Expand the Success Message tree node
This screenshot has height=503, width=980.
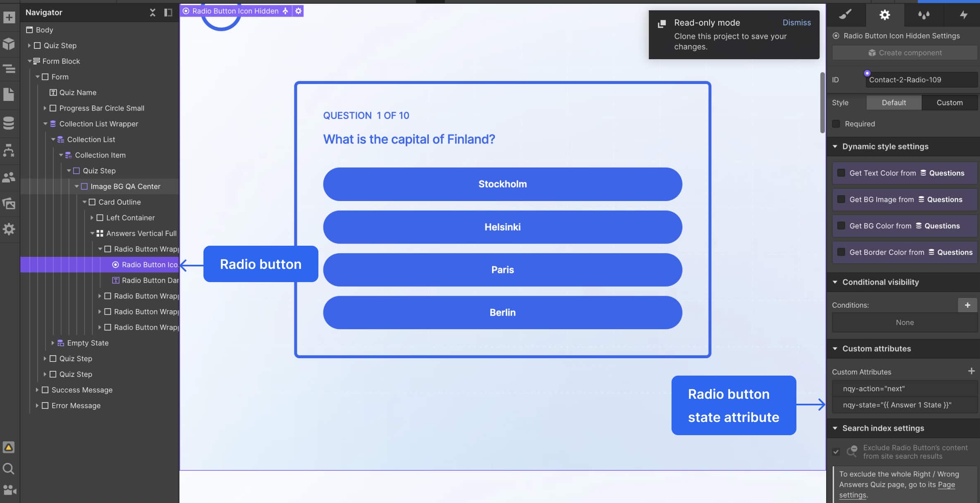pos(37,390)
